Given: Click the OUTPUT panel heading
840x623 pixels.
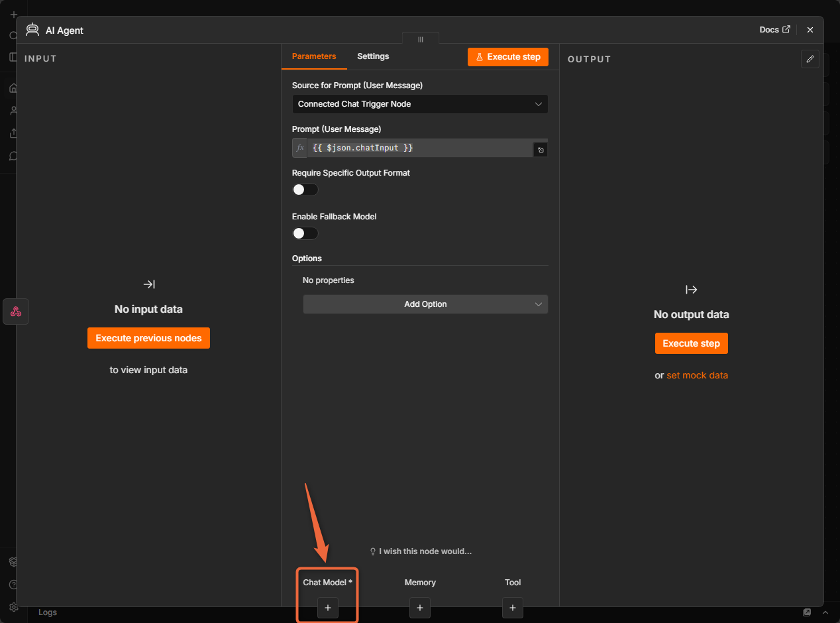Looking at the screenshot, I should pyautogui.click(x=589, y=59).
